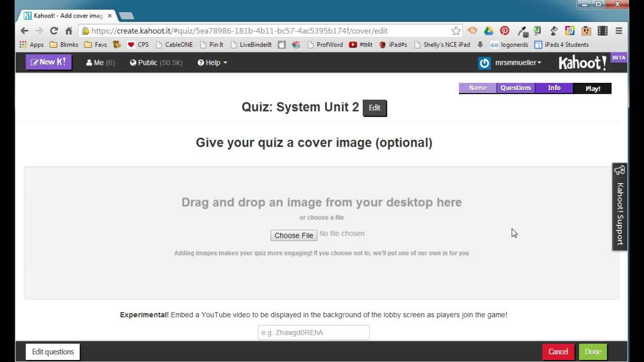The image size is (644, 362).
Task: Click the Pinterest extension icon
Action: pyautogui.click(x=505, y=31)
